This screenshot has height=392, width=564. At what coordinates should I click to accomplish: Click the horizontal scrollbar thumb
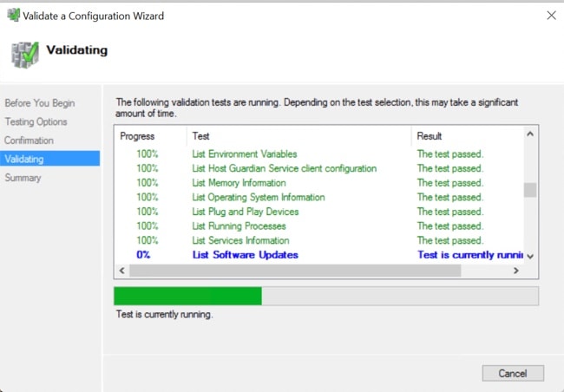coord(295,271)
